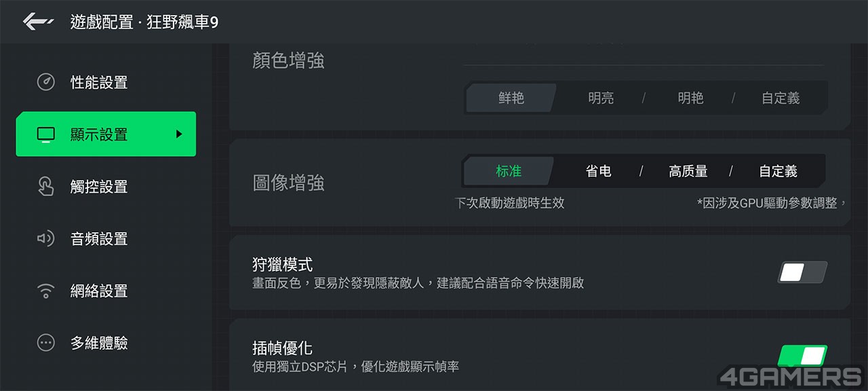
Task: Select 明艷 color enhancement option
Action: [690, 98]
